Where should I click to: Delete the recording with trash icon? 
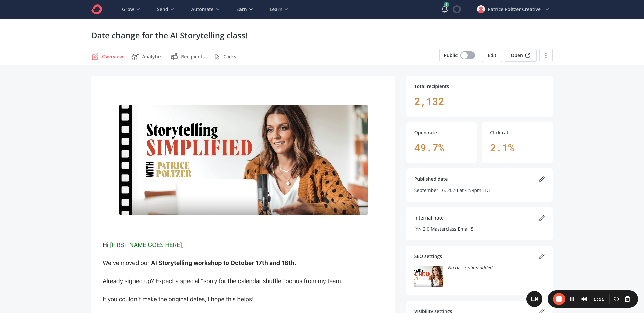click(627, 299)
